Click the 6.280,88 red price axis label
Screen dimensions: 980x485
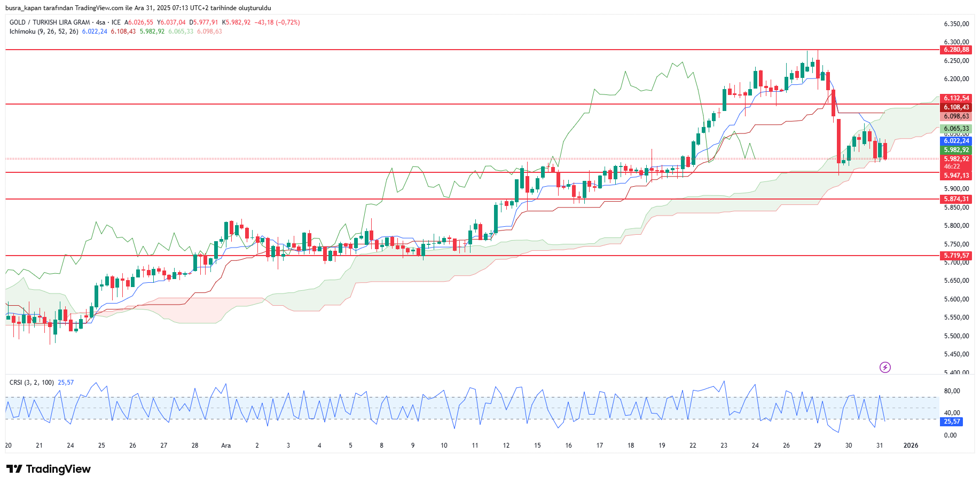[956, 50]
